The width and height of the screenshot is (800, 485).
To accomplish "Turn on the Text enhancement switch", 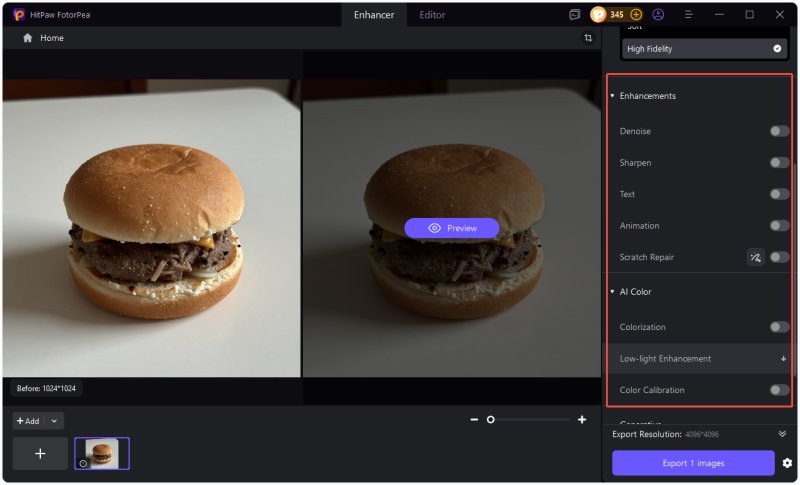I will pos(780,194).
